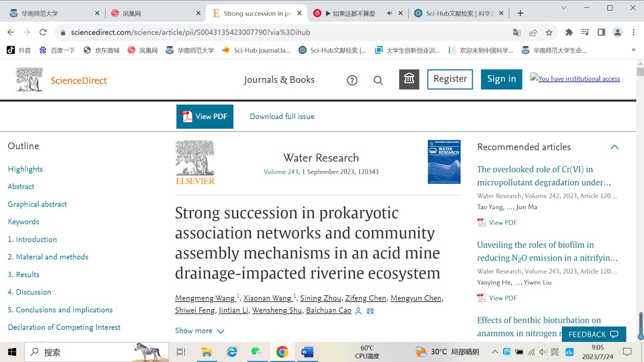Open The overlooked role of Cr(VI) article

pos(544,176)
